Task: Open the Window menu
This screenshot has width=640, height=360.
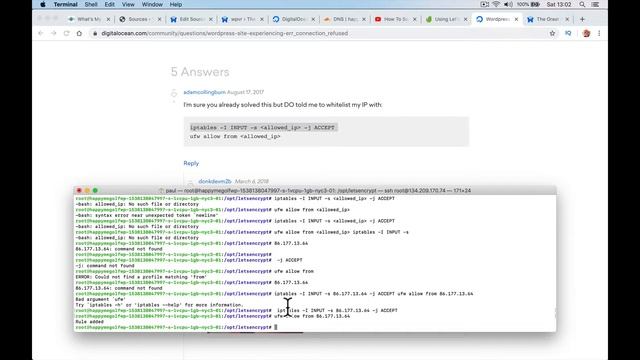Action: (x=152, y=4)
